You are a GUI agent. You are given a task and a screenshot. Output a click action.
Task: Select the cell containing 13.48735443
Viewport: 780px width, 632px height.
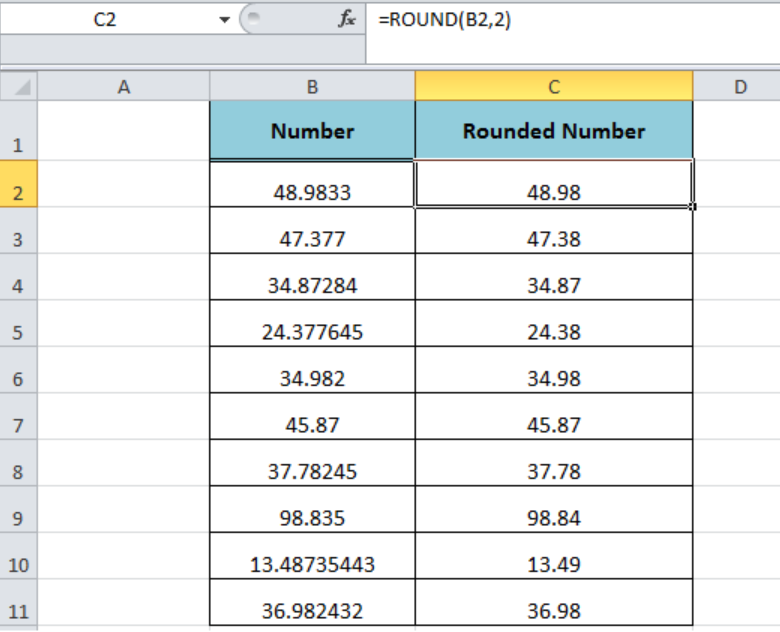click(312, 556)
